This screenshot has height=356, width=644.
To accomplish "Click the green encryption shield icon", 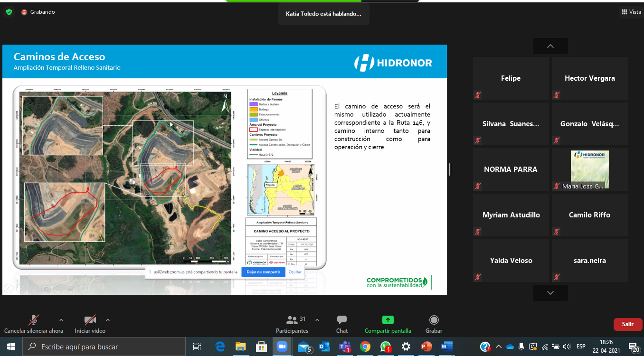I will point(9,12).
